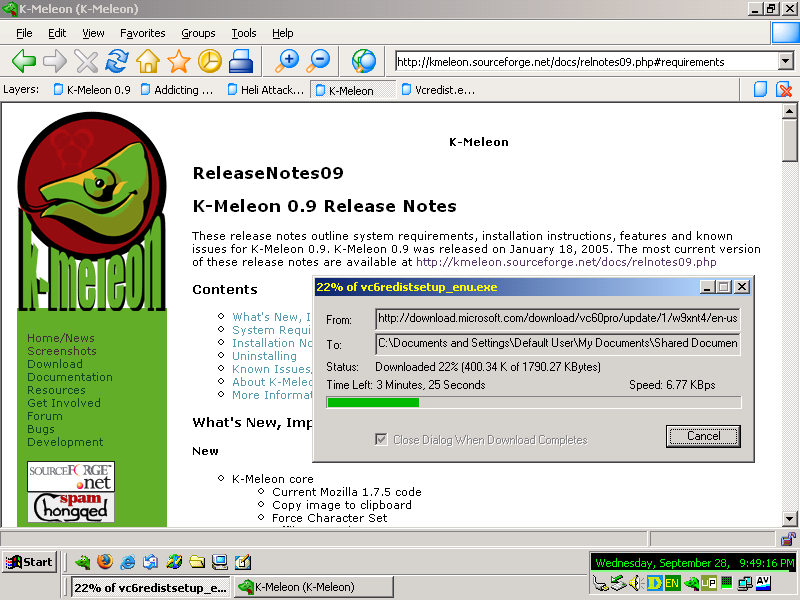Screen dimensions: 800x600
Task: Print the page using the printer icon
Action: click(240, 62)
